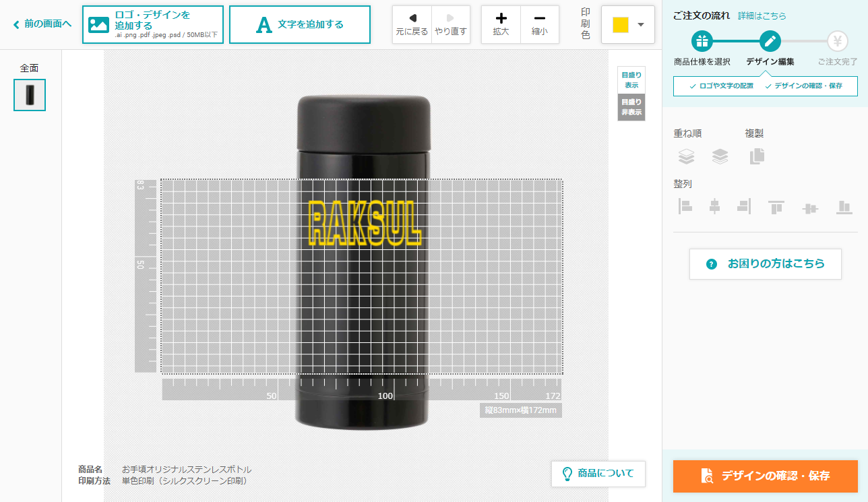This screenshot has height=502, width=868.
Task: Go back via 前の画面へ link
Action: (x=42, y=24)
